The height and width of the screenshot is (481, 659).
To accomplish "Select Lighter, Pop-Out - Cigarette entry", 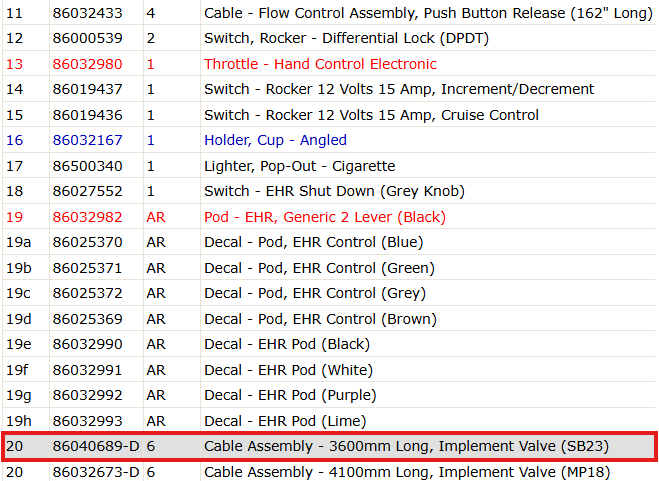I will pos(299,166).
